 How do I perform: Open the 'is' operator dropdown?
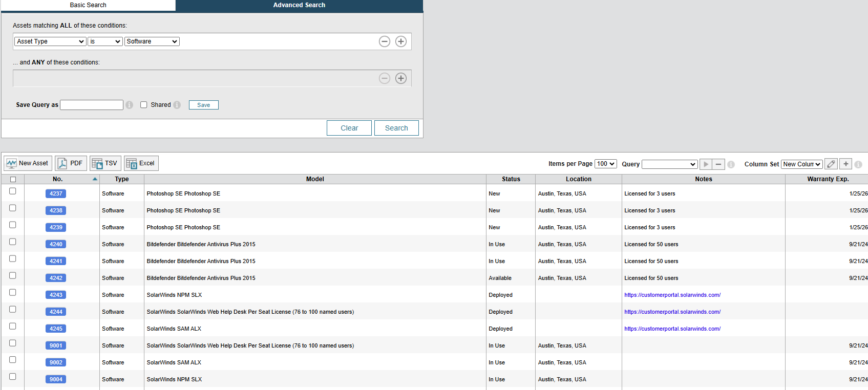click(x=105, y=41)
